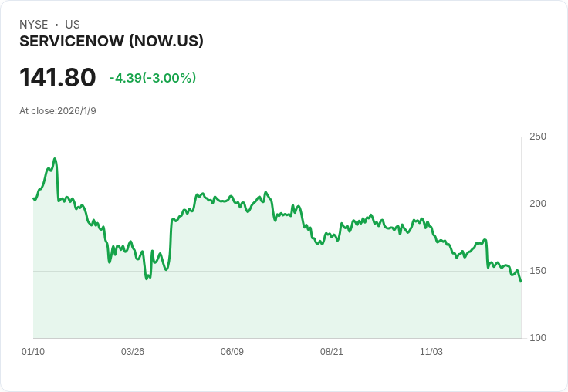The image size is (568, 392).
Task: Click the rightmost end of the price line
Action: [x=521, y=282]
